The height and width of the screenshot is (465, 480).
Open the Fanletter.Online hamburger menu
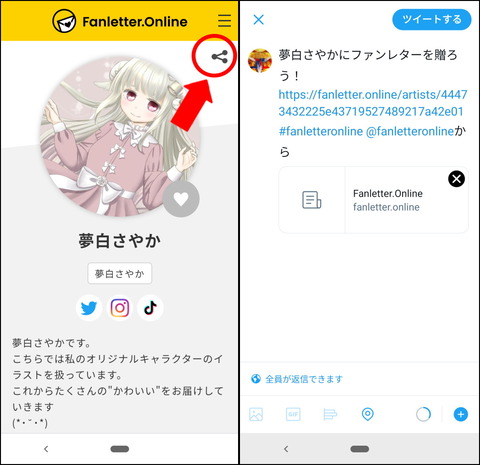coord(224,21)
